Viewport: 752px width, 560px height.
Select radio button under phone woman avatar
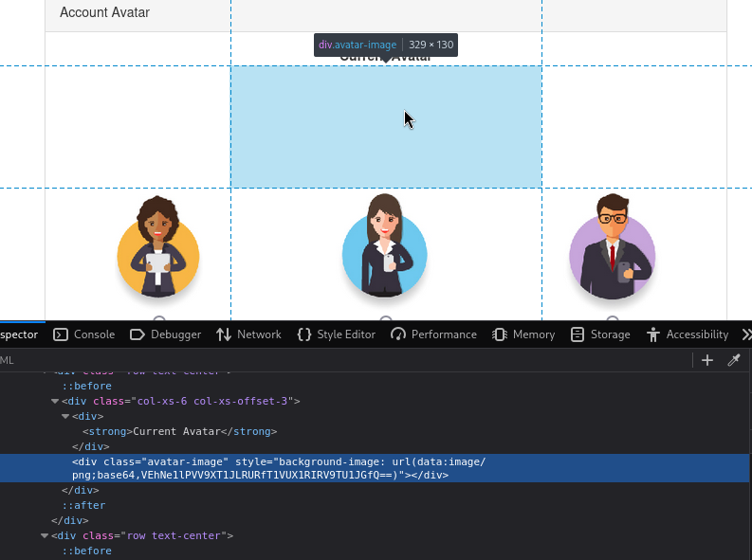(x=386, y=318)
